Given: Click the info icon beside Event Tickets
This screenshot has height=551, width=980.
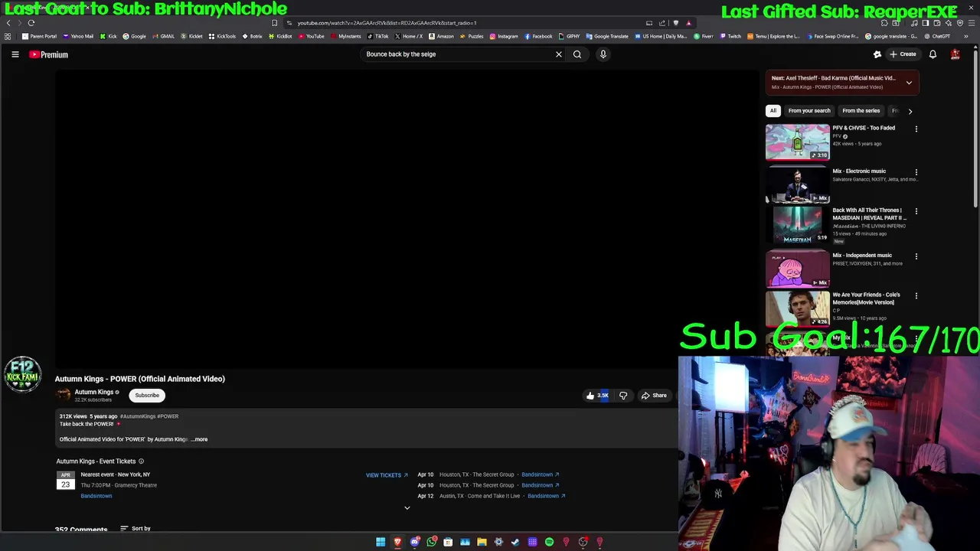Looking at the screenshot, I should (141, 461).
